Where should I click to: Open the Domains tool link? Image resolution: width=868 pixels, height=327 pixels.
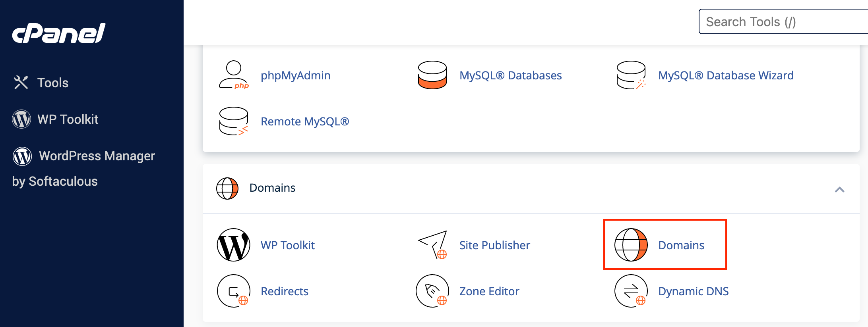(x=681, y=245)
